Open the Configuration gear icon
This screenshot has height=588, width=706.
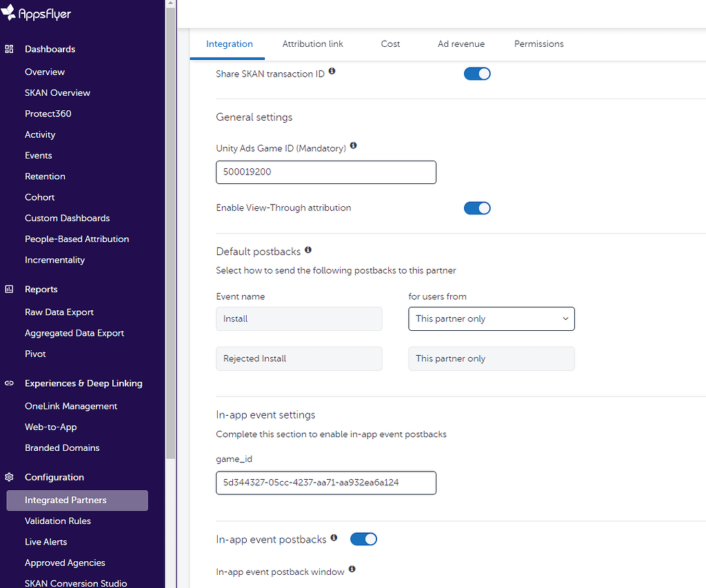click(x=8, y=476)
